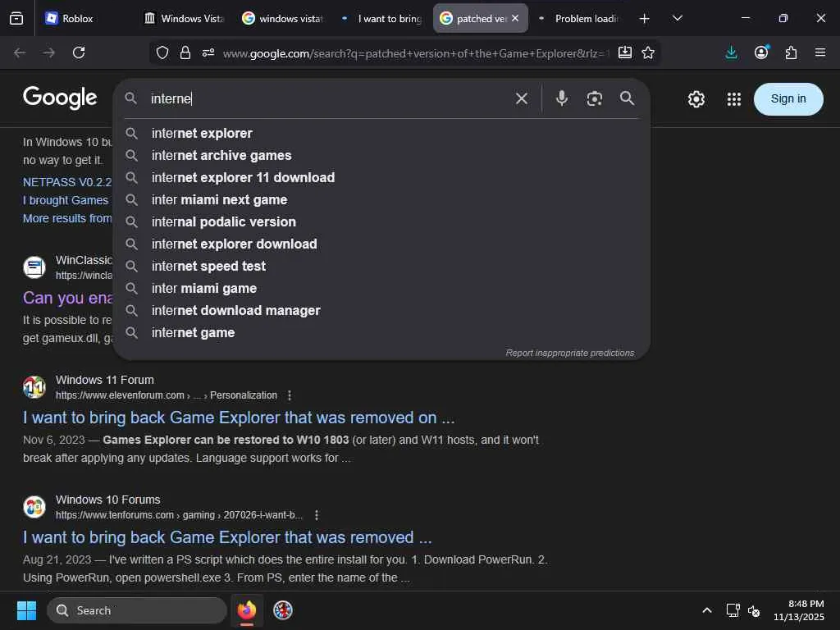Open Firefox application hamburger menu

click(x=820, y=52)
